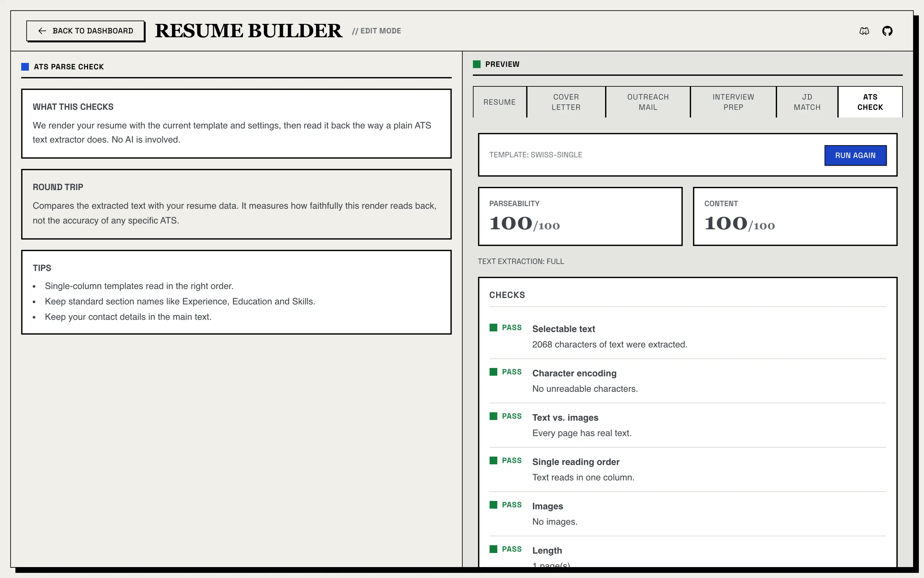Switch to the JD Match tab
The image size is (924, 578).
point(807,102)
